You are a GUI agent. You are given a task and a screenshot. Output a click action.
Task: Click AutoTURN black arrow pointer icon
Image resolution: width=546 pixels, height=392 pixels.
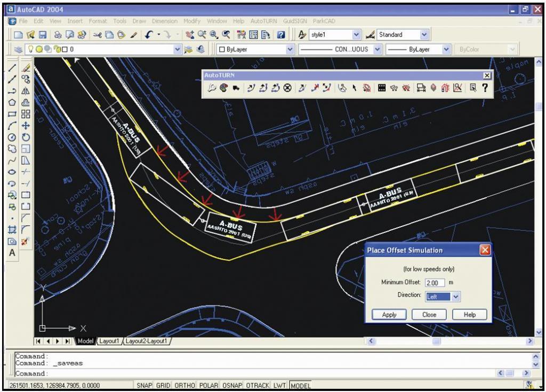pyautogui.click(x=355, y=88)
